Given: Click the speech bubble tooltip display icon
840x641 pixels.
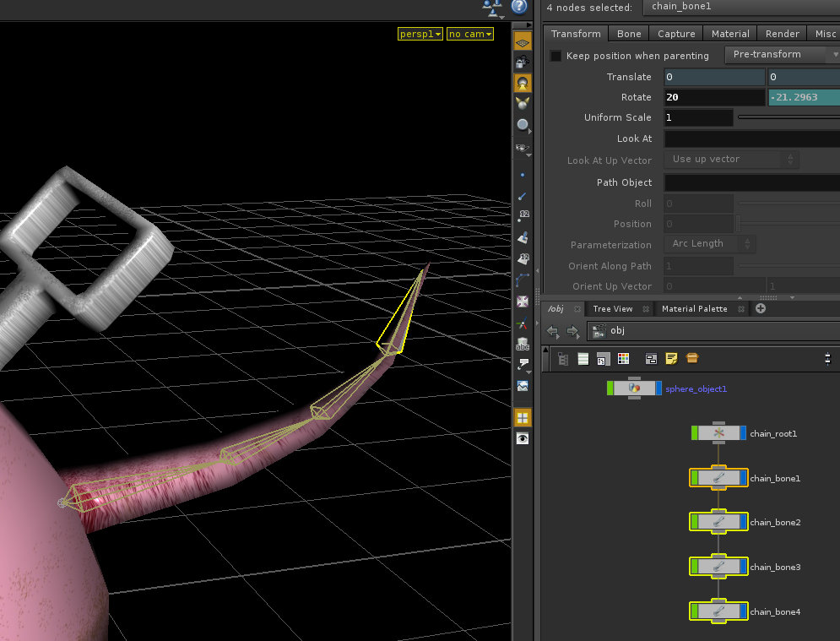Looking at the screenshot, I should (x=523, y=365).
